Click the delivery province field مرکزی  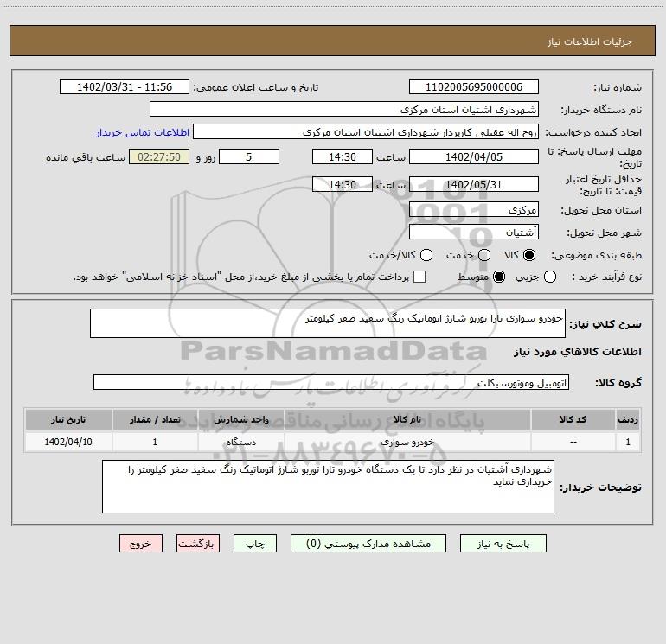(474, 209)
